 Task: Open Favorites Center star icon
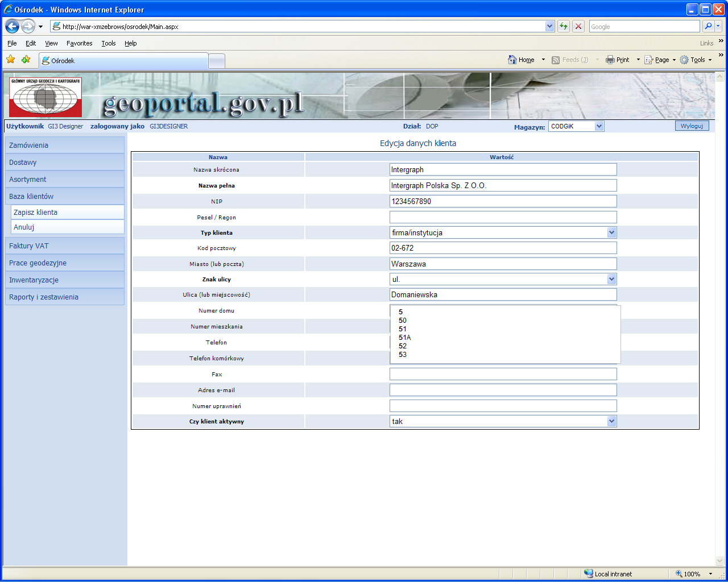(x=11, y=60)
